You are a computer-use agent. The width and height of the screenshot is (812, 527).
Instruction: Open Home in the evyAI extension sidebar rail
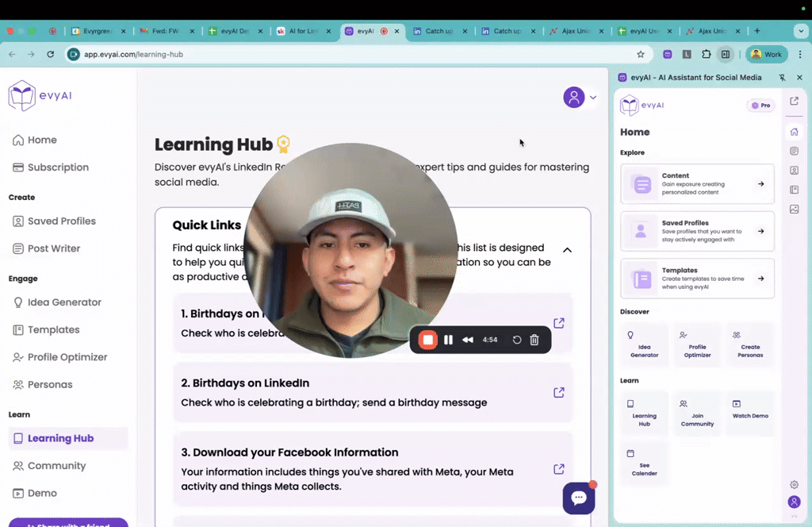pyautogui.click(x=795, y=132)
